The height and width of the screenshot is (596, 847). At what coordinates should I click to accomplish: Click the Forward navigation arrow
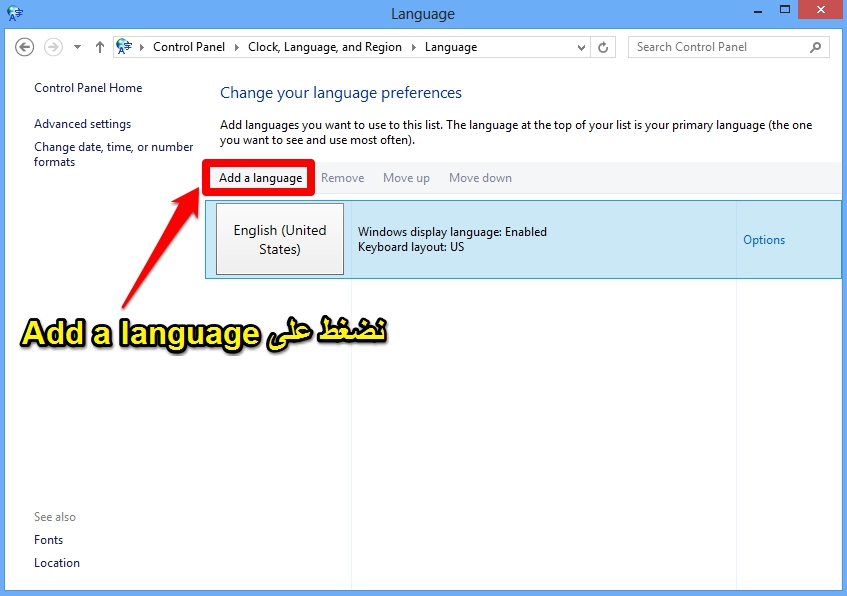[x=53, y=47]
